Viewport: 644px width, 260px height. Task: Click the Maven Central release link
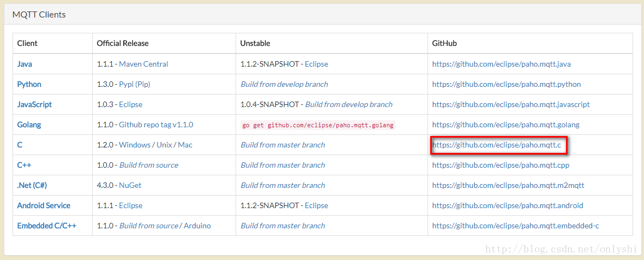point(143,64)
